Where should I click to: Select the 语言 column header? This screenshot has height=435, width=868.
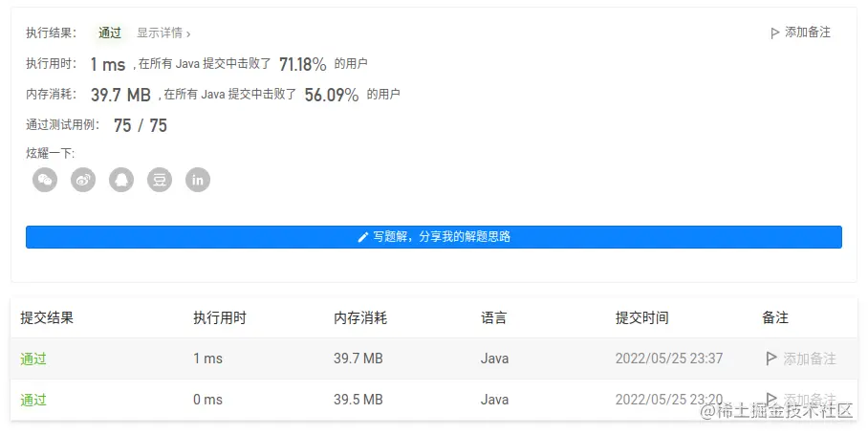(494, 317)
